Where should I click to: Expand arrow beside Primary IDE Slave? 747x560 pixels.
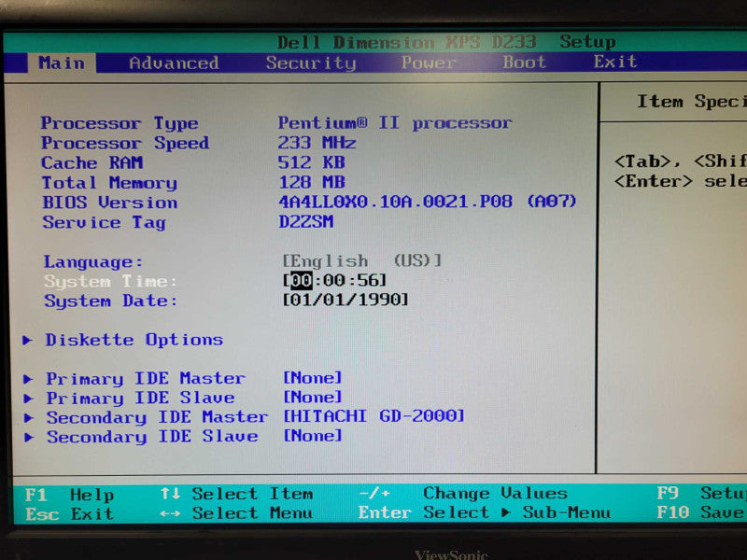[28, 399]
